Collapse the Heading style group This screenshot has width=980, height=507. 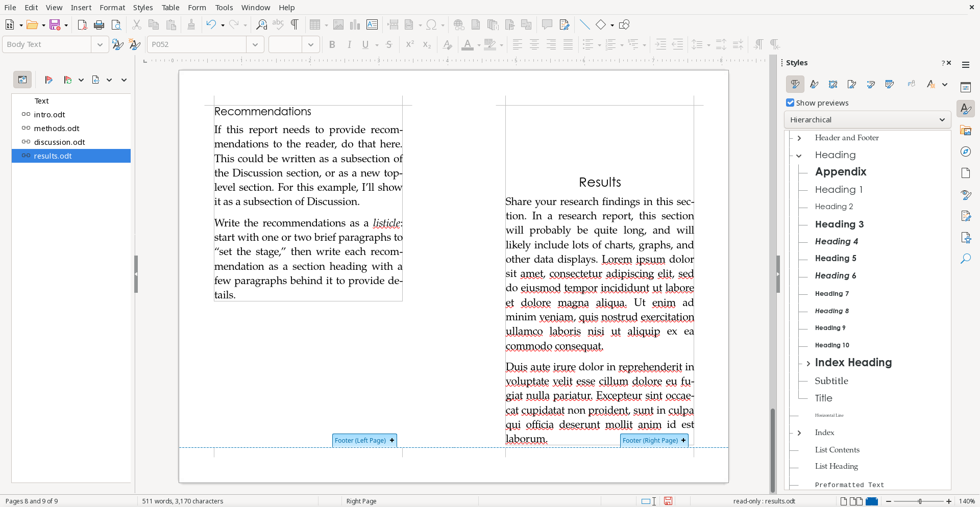(x=799, y=155)
